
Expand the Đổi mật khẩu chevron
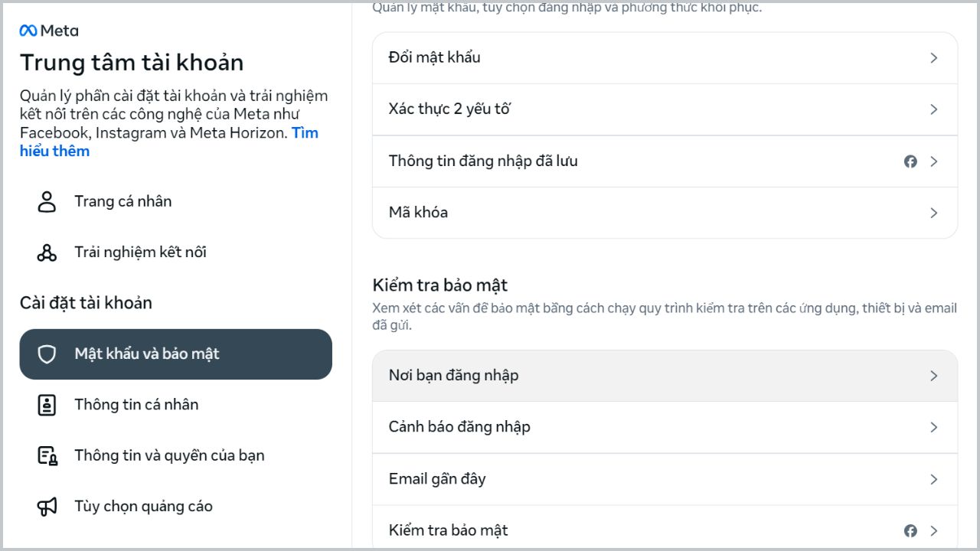tap(934, 58)
